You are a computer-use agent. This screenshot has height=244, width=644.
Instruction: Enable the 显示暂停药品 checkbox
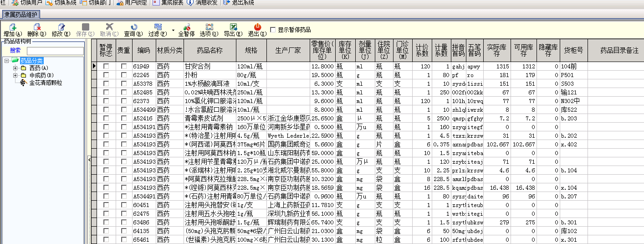(x=273, y=30)
